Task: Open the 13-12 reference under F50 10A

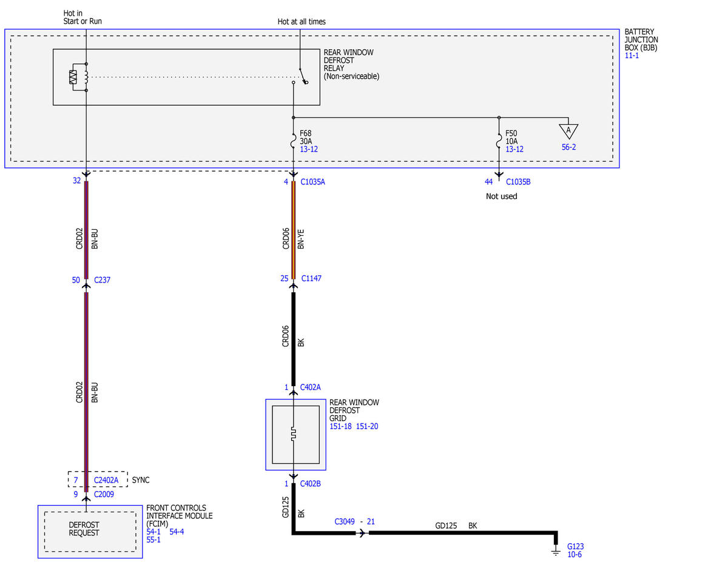Action: pyautogui.click(x=514, y=149)
